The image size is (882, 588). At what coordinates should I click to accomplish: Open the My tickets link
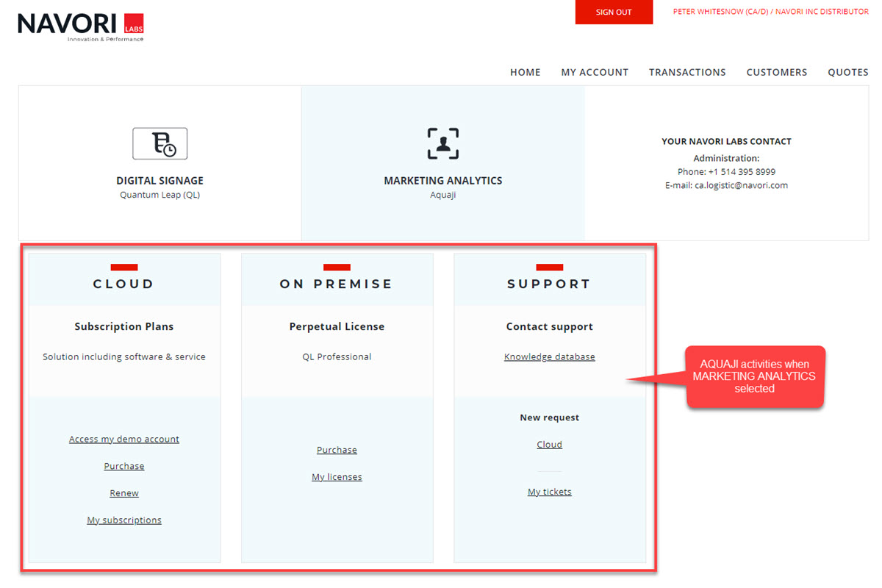(549, 492)
